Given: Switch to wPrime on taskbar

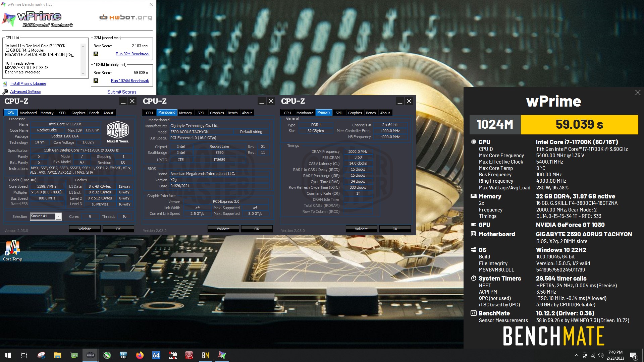Looking at the screenshot, I should coord(222,355).
